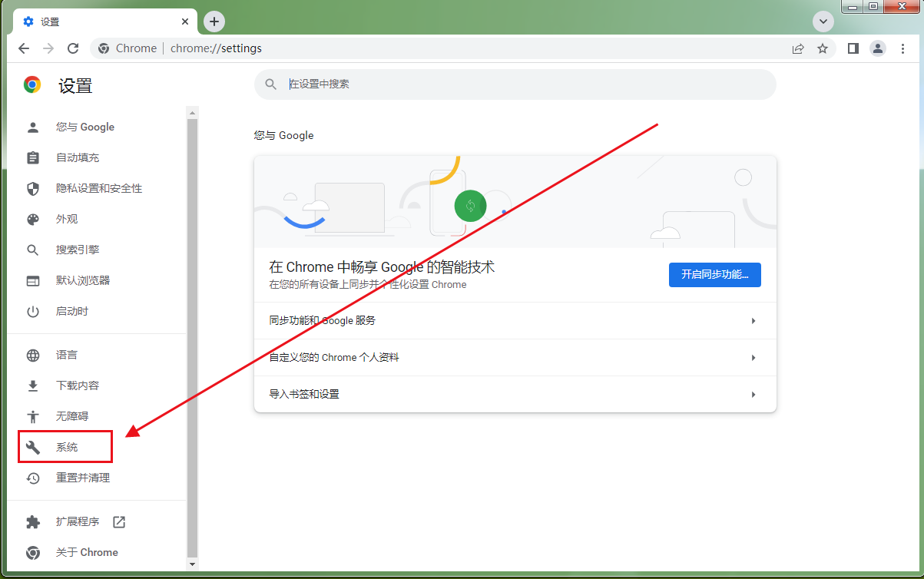Click the share page icon in address bar
Image resolution: width=924 pixels, height=579 pixels.
coord(798,48)
